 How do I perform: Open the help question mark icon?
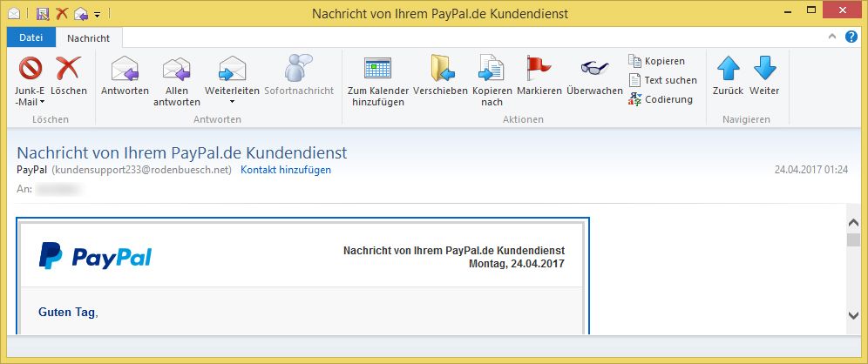[x=851, y=37]
